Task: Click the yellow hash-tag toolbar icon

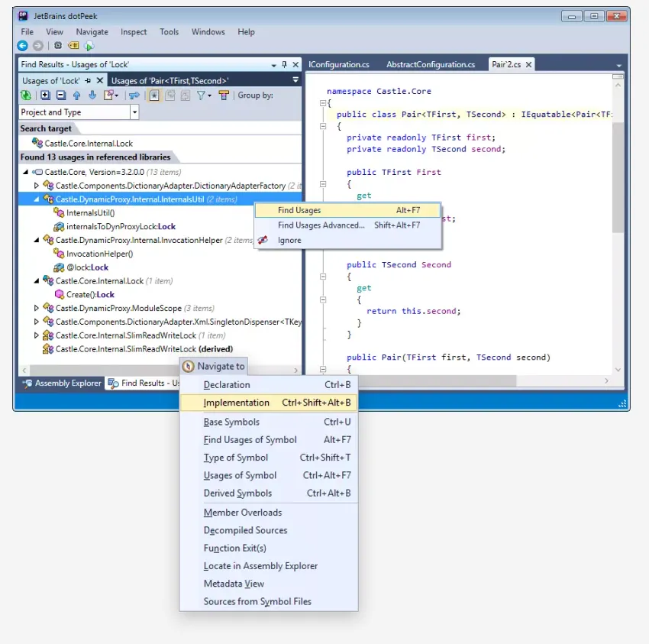Action: [x=73, y=45]
